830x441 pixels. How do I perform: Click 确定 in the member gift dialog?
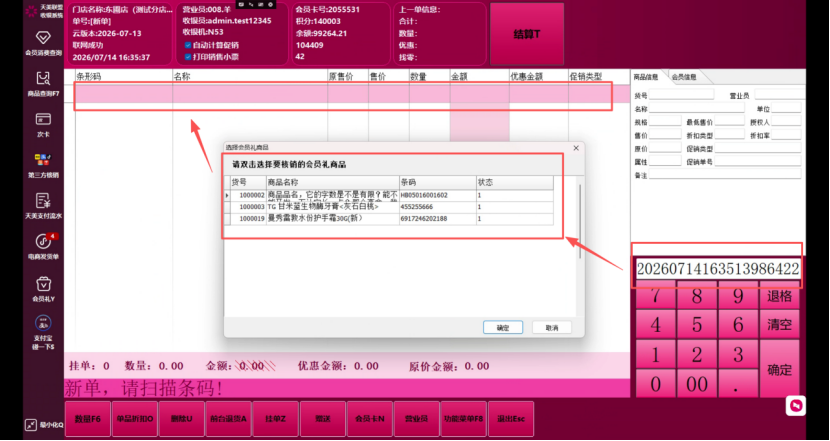pos(503,328)
